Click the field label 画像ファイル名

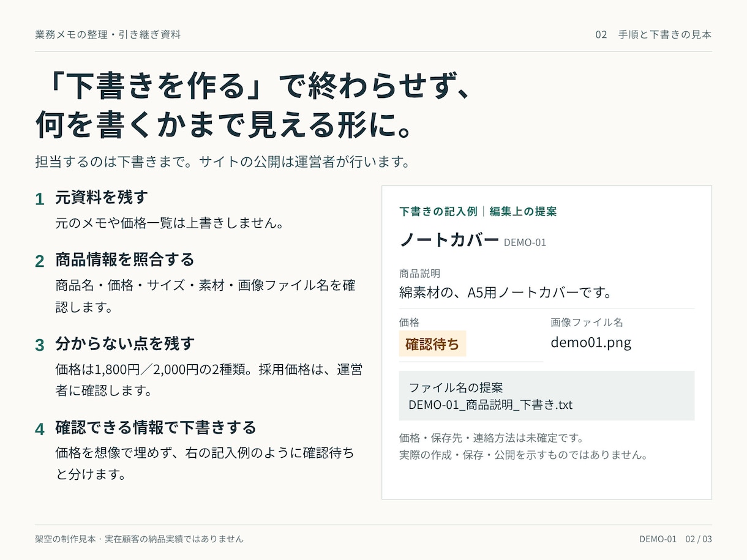pyautogui.click(x=587, y=322)
